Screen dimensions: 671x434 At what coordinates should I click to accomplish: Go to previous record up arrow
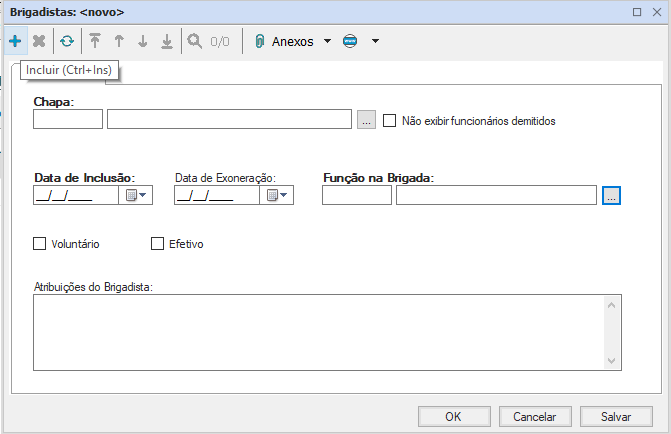coord(119,42)
